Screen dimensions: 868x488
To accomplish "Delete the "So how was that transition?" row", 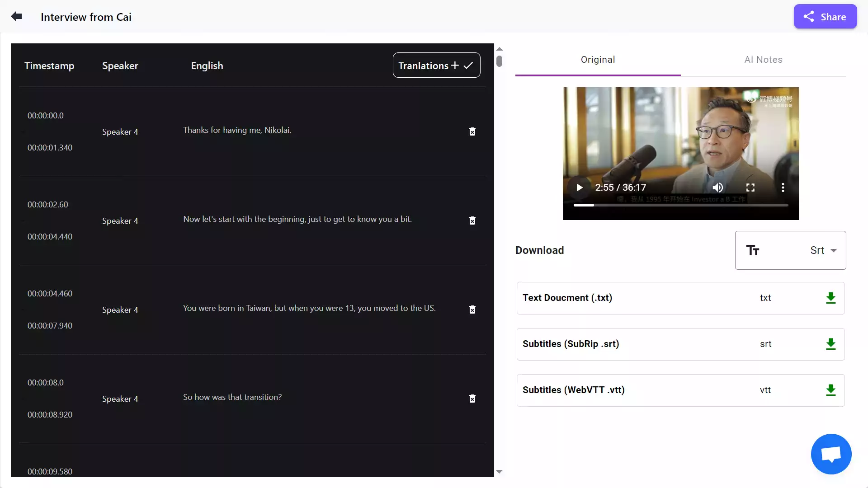I will pos(472,399).
